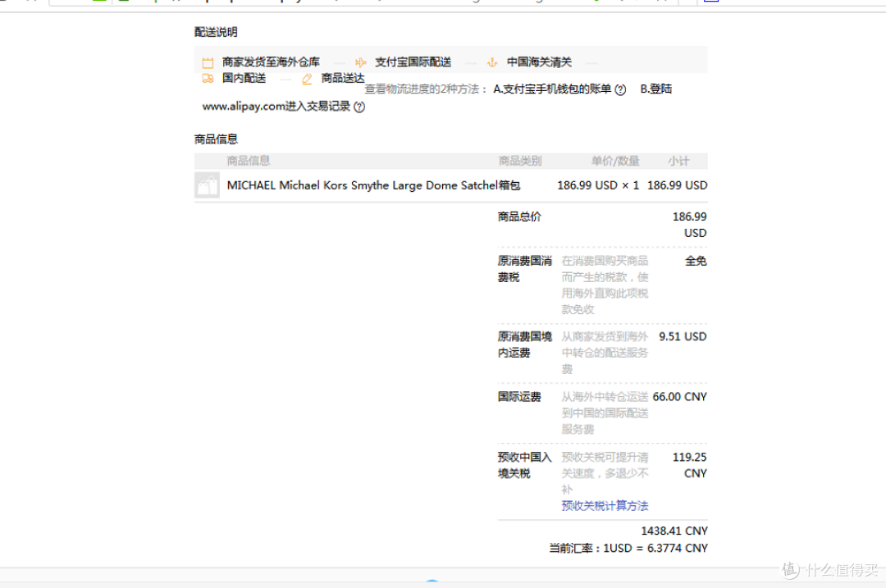Click the B.登陆 text

pos(656,89)
